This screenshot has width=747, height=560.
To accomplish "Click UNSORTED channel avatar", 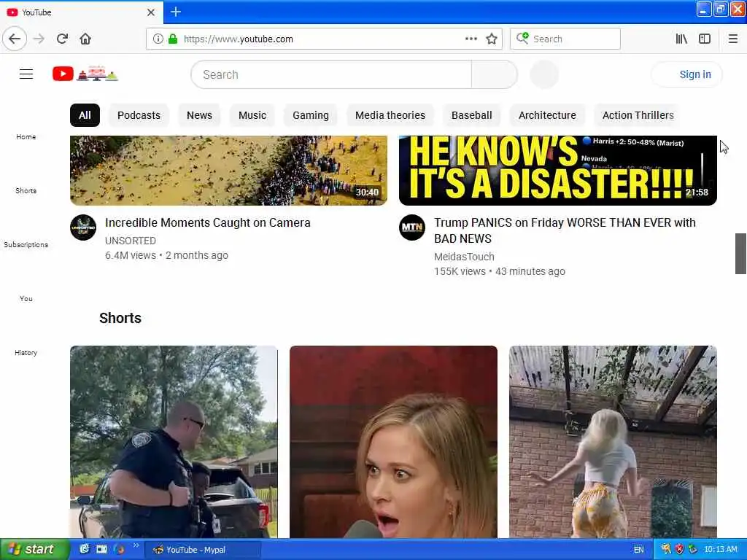I will [x=83, y=227].
